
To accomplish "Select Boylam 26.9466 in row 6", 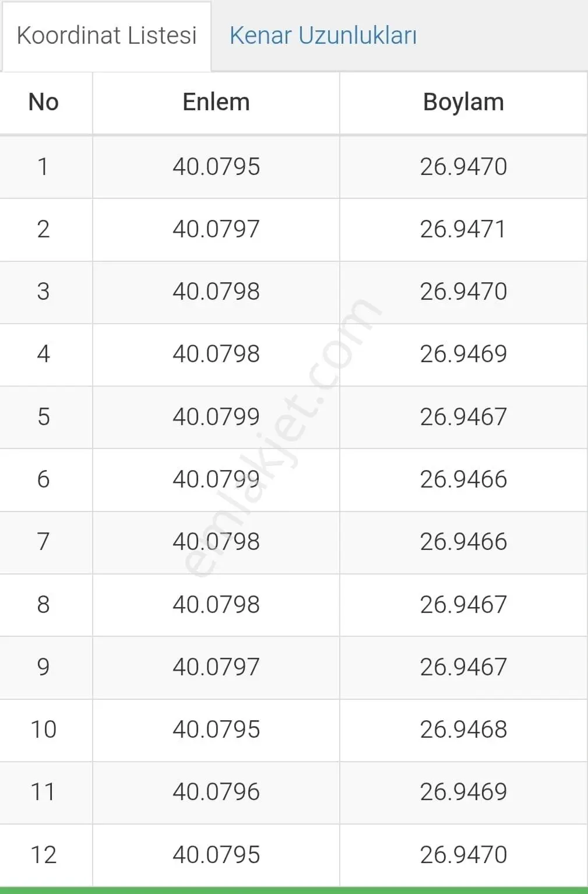I will pos(463,479).
